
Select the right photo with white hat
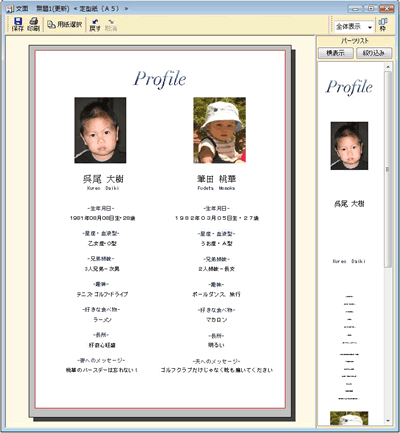[220, 130]
